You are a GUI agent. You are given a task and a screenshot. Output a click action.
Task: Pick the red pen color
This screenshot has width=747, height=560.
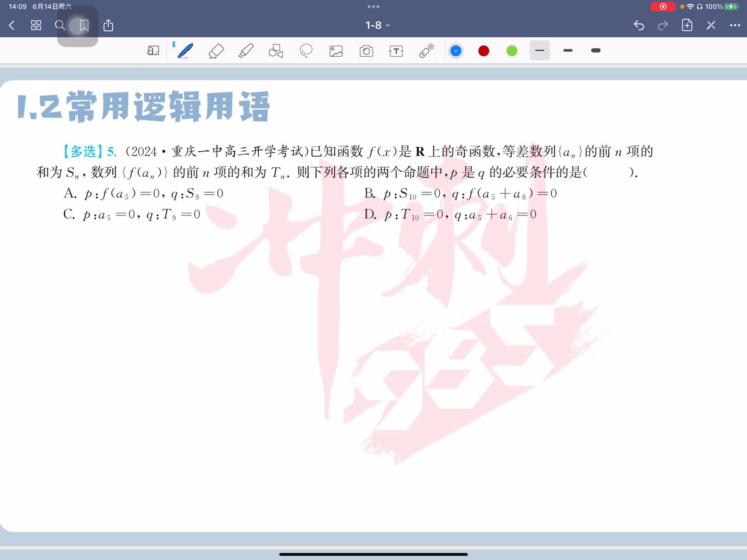click(484, 51)
